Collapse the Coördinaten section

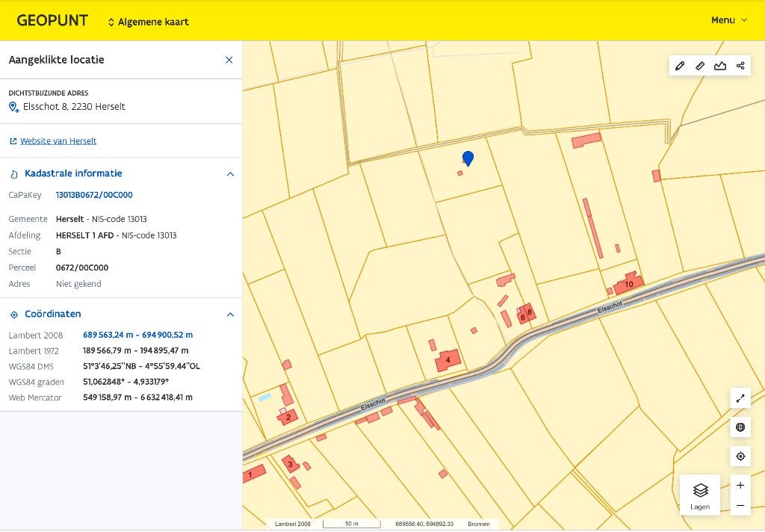tap(230, 315)
